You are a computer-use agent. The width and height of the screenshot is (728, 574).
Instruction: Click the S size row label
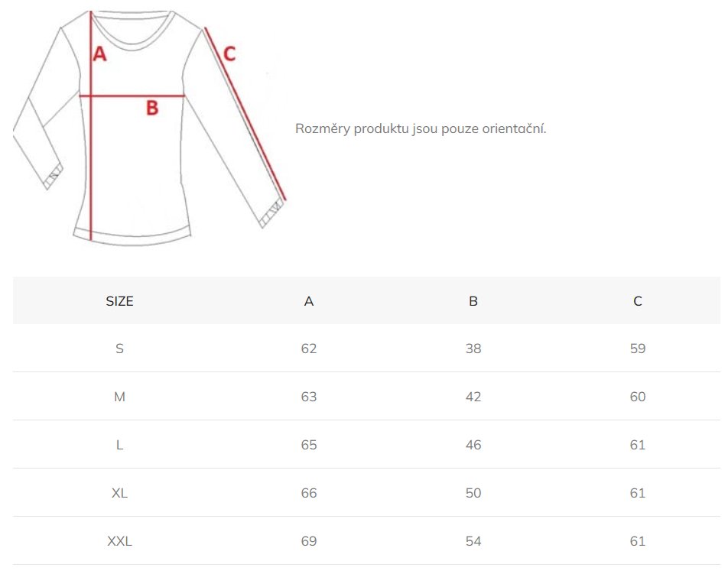click(120, 349)
